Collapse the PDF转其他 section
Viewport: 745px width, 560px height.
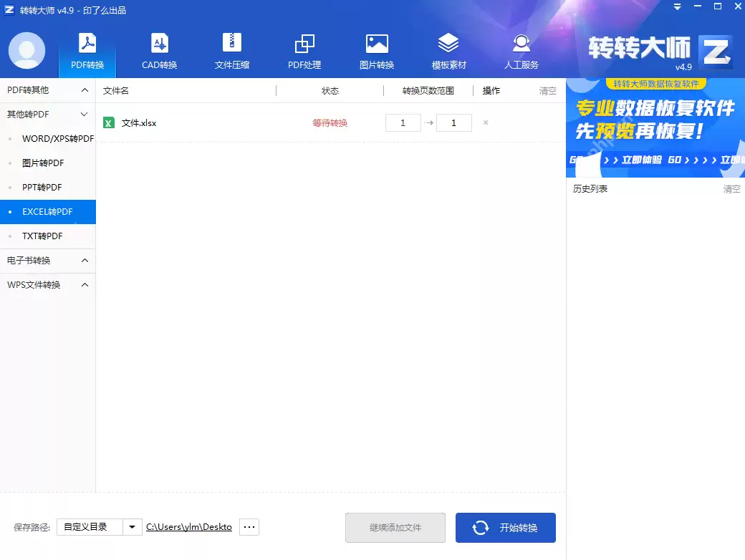coord(48,90)
